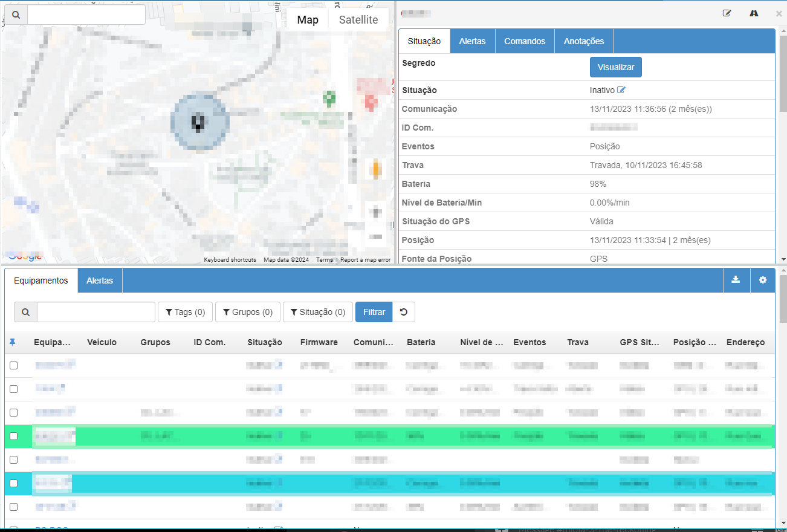Screen dimensions: 787x532
Task: Click the Travada, 10/11/2023 16:45:58 value
Action: coord(646,165)
